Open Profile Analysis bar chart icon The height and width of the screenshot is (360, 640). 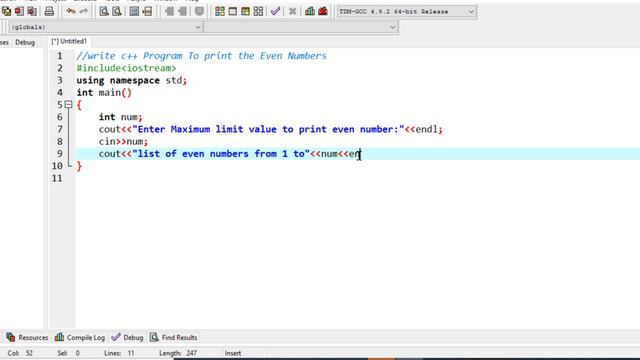pyautogui.click(x=310, y=11)
